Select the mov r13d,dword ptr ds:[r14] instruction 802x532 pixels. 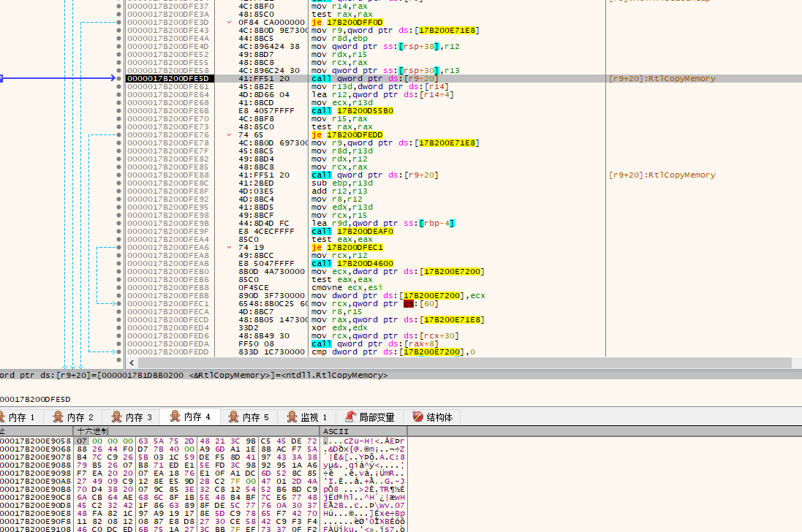379,87
